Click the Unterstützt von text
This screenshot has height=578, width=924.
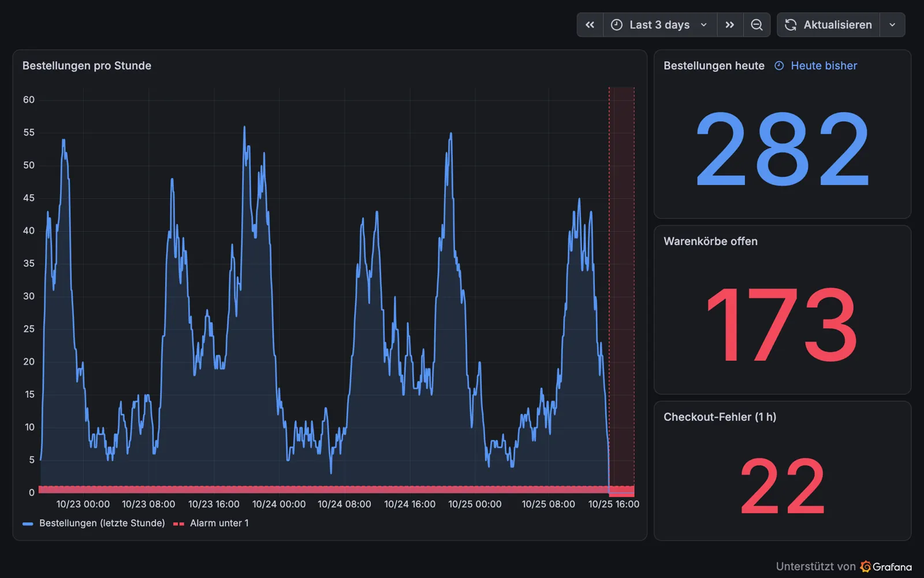[x=815, y=566]
